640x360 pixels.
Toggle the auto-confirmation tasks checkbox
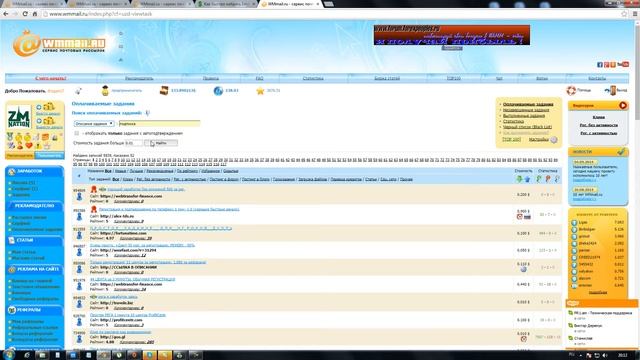[x=77, y=133]
